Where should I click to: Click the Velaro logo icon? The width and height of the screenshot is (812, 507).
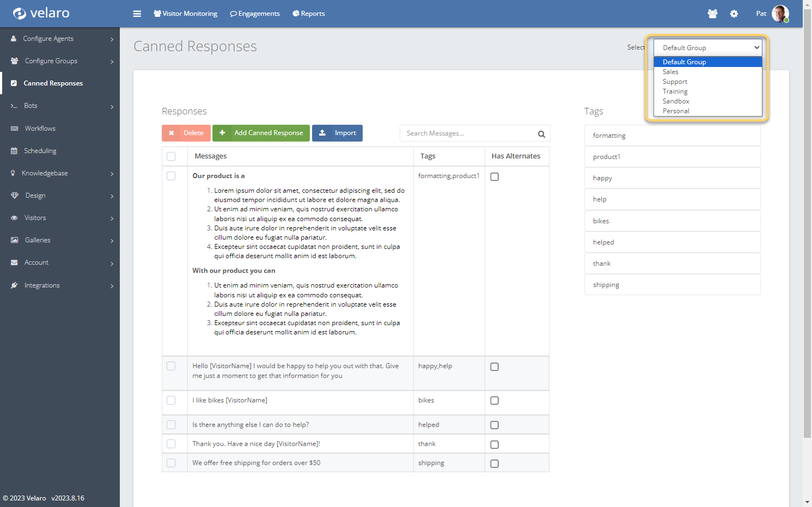pos(20,14)
